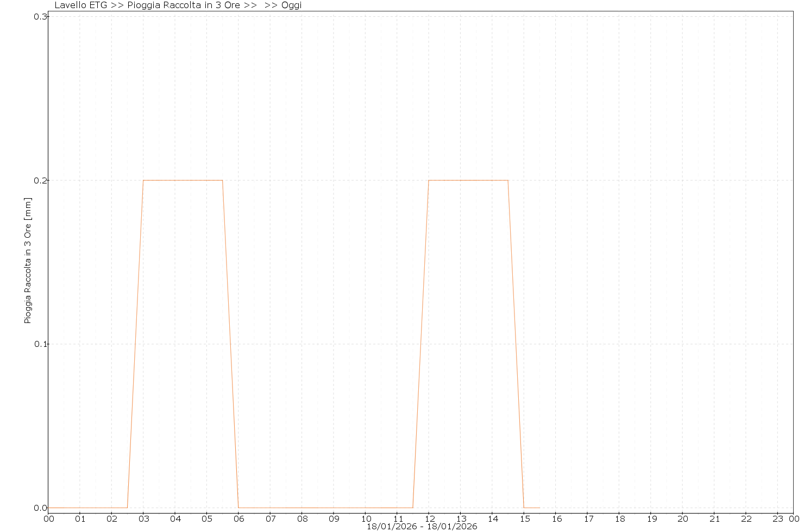Click hour label 03 on the x-axis
The image size is (804, 532).
143,519
